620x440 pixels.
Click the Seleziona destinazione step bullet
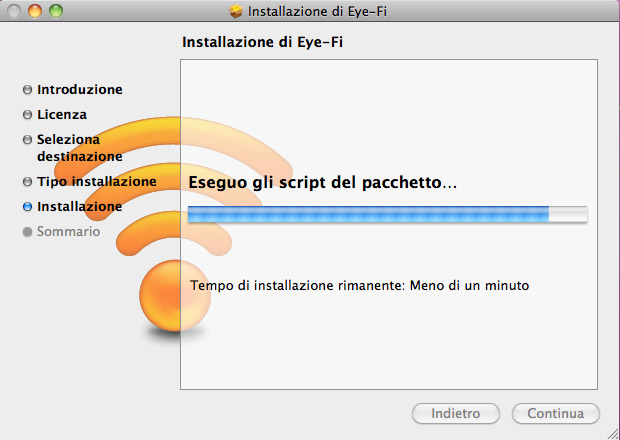tap(27, 140)
